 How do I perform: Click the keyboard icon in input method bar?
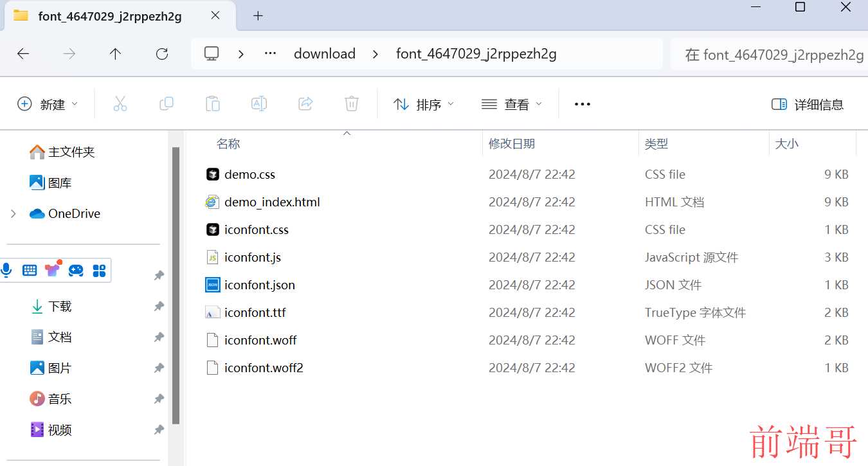pyautogui.click(x=30, y=270)
